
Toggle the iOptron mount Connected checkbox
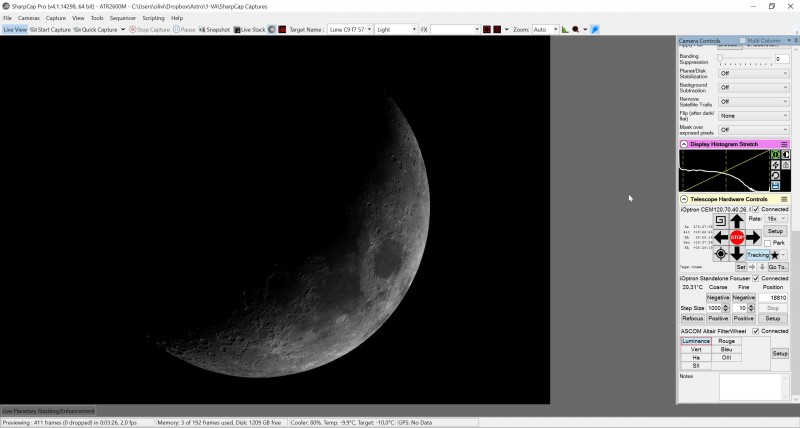(756, 209)
